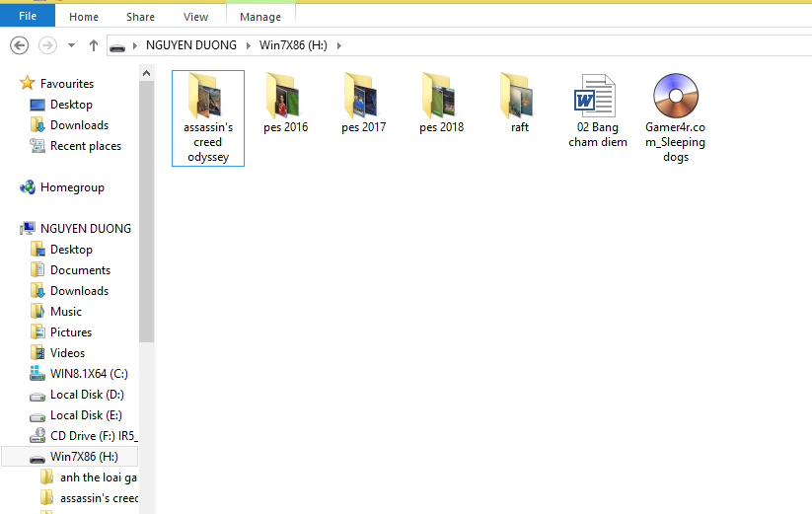The image size is (812, 514).
Task: Expand chevron after Win7X86 (H:) breadcrumb
Action: coord(339,45)
